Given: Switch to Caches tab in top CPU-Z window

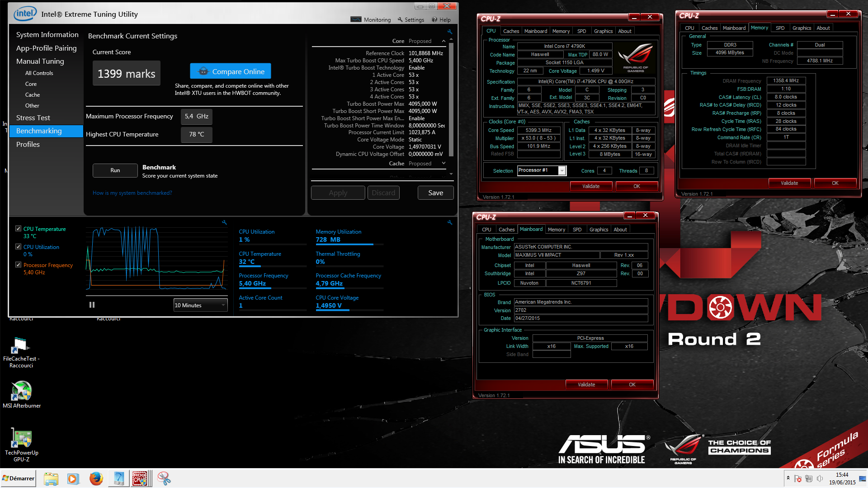Looking at the screenshot, I should pos(511,31).
